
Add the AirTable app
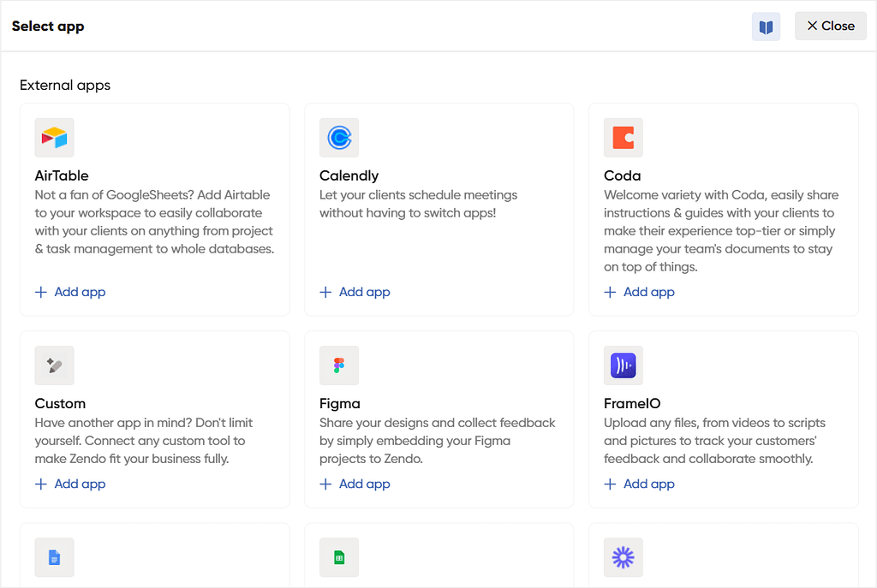[70, 292]
